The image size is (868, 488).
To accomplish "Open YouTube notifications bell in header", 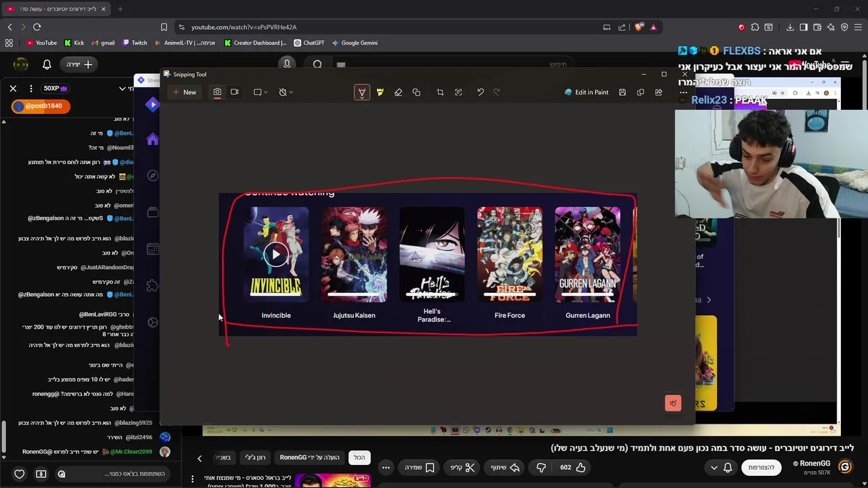I will (x=47, y=64).
